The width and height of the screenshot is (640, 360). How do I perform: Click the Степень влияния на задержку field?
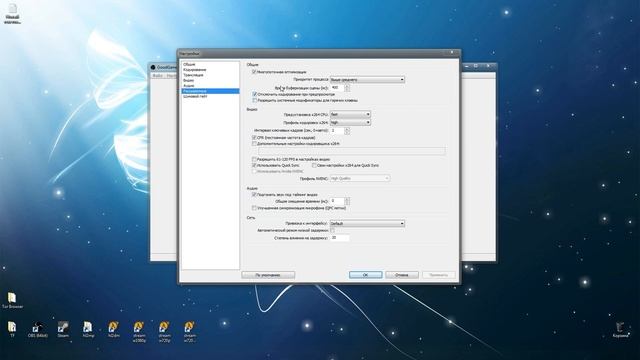[340, 238]
